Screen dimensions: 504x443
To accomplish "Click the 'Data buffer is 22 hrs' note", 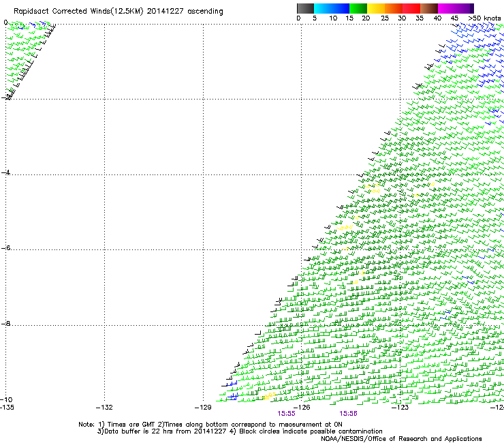I will [x=240, y=431].
